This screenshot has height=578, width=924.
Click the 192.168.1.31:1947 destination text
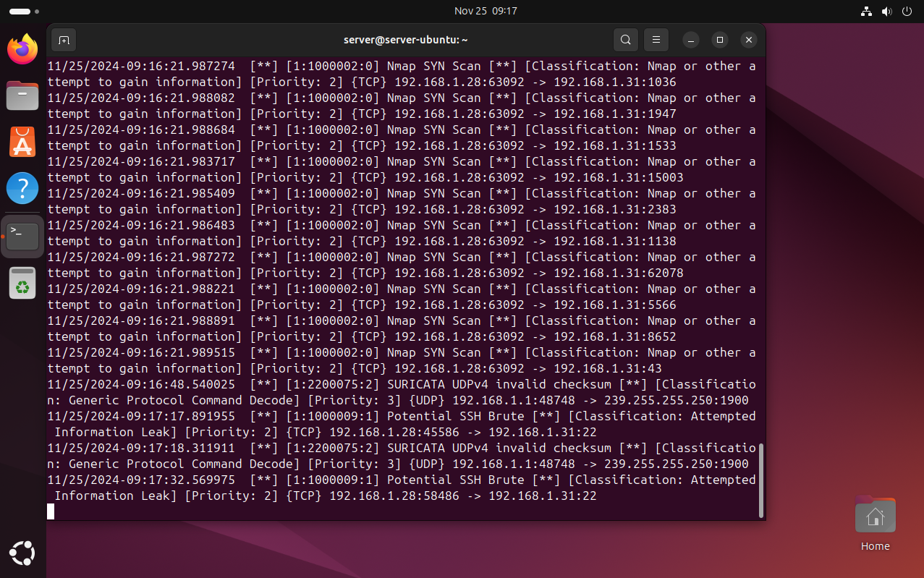coord(615,114)
